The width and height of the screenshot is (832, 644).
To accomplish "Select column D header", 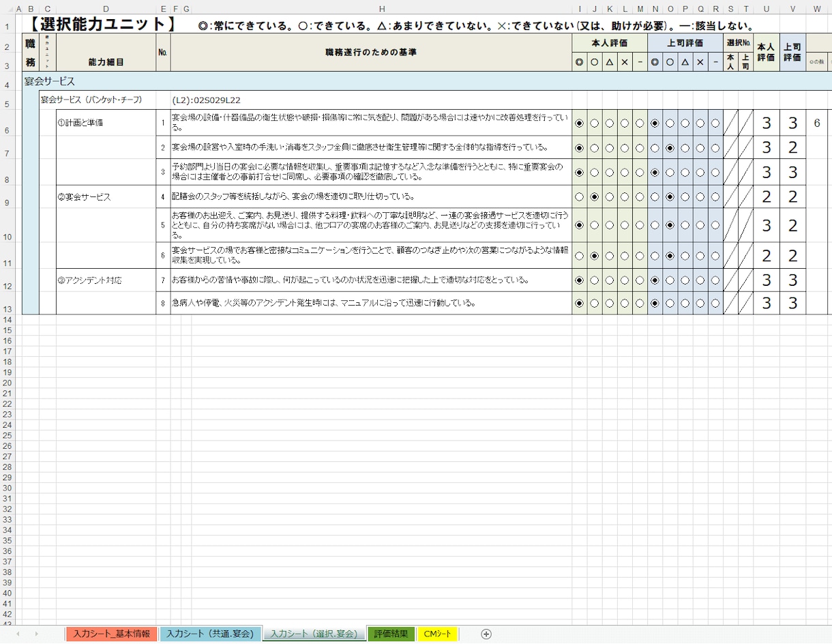I will tap(106, 8).
